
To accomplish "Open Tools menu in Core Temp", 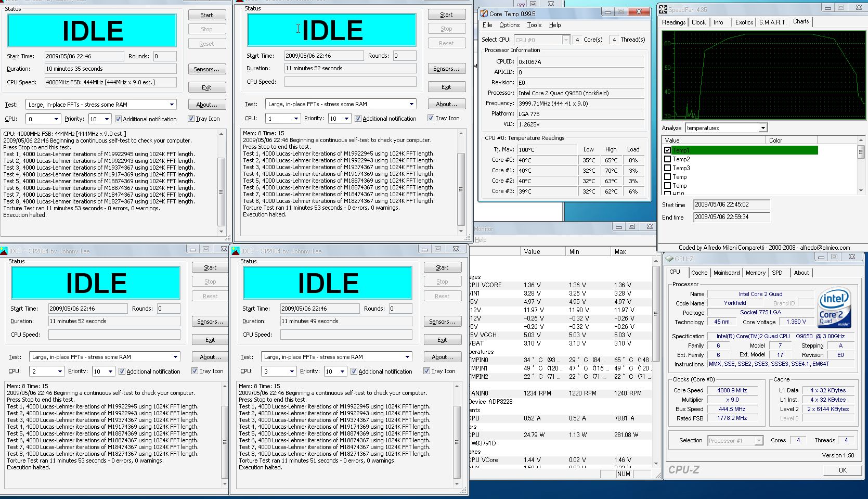I will coord(534,25).
